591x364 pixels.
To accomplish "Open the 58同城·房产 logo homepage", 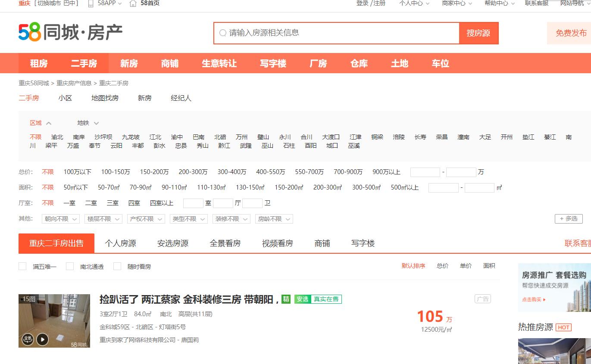I will coord(69,32).
